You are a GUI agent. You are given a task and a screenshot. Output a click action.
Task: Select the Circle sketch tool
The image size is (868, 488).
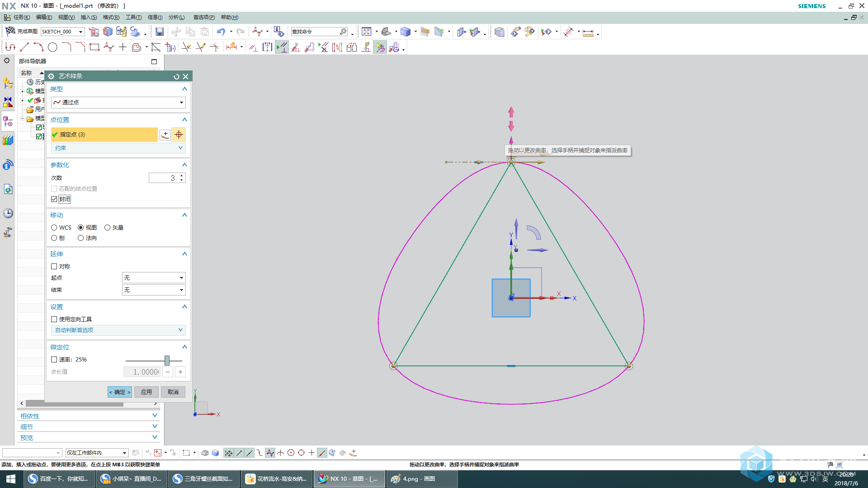click(x=52, y=47)
